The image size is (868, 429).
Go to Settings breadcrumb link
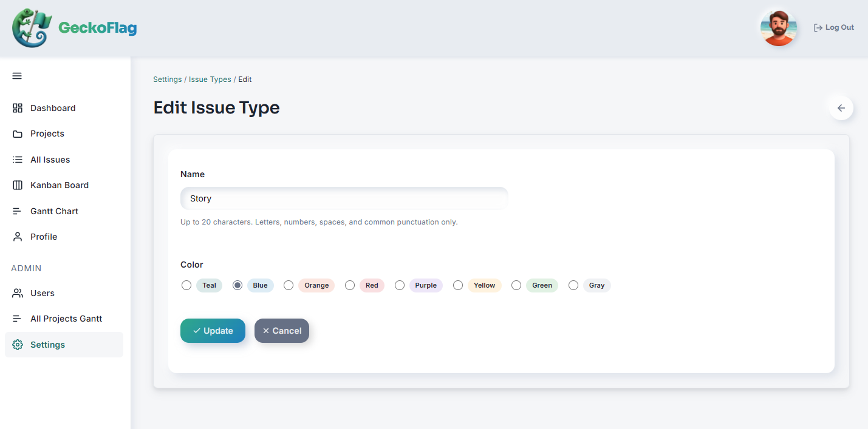(168, 79)
